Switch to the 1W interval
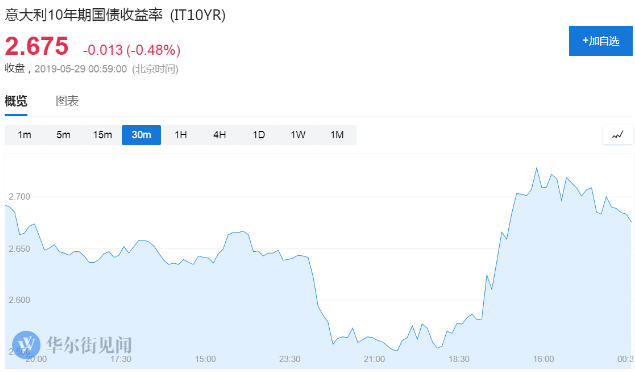635x372 pixels. click(x=298, y=135)
